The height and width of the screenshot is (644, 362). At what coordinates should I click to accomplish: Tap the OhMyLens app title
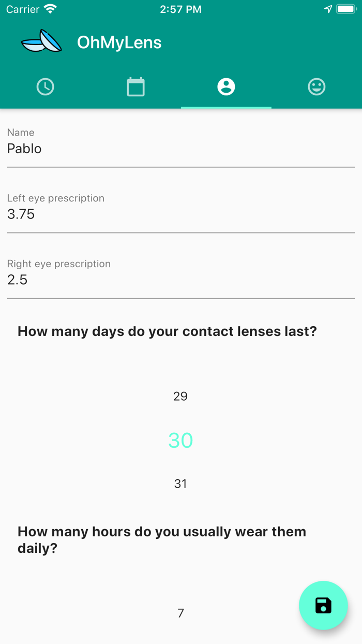click(119, 42)
